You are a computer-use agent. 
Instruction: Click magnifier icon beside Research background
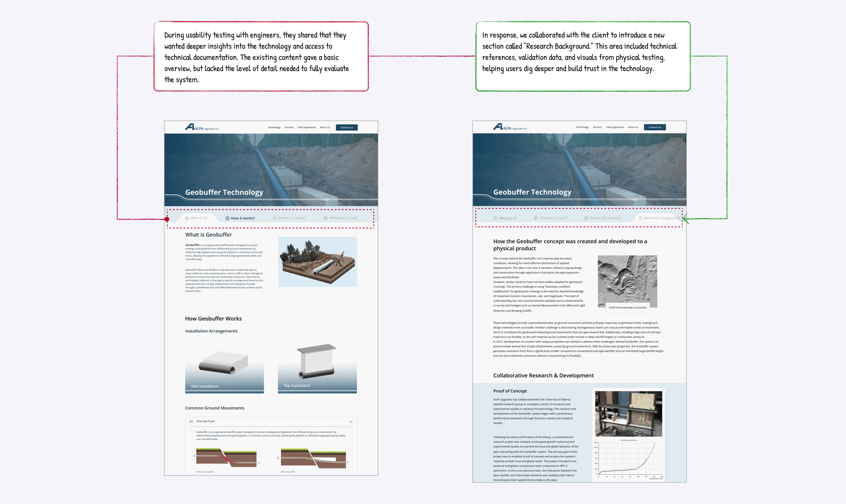[x=640, y=218]
